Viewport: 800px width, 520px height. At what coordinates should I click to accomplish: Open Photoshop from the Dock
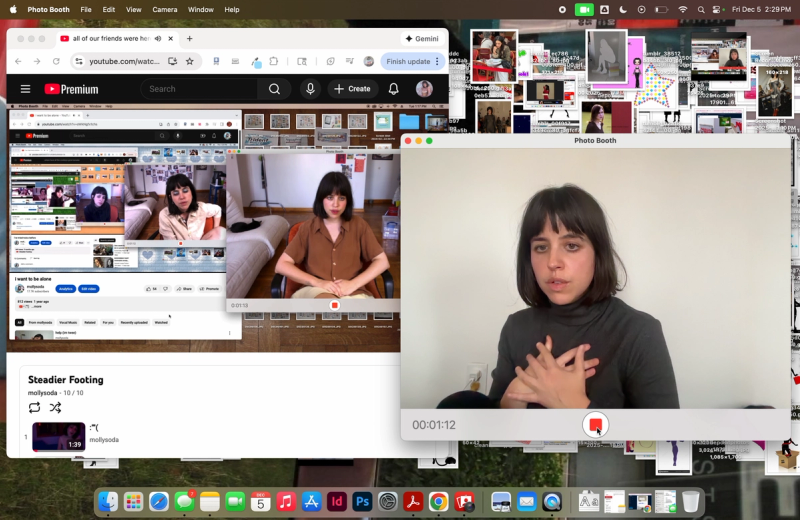point(362,502)
